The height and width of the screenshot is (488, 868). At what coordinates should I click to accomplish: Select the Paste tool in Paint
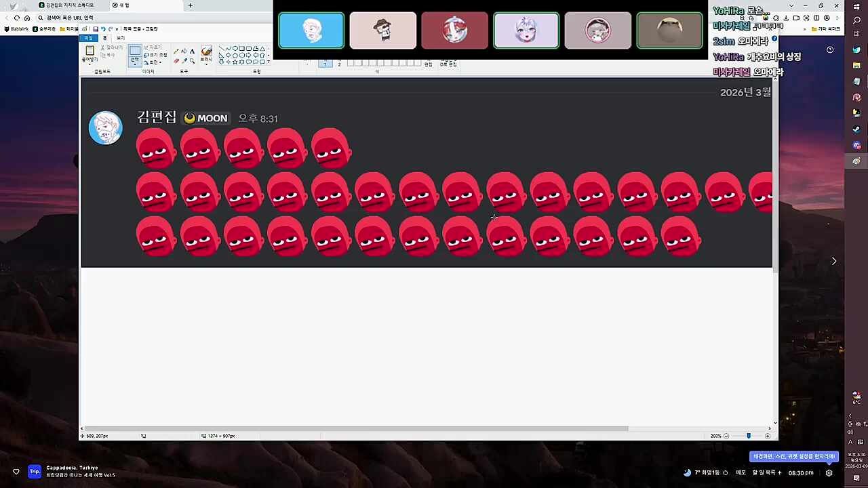(90, 53)
